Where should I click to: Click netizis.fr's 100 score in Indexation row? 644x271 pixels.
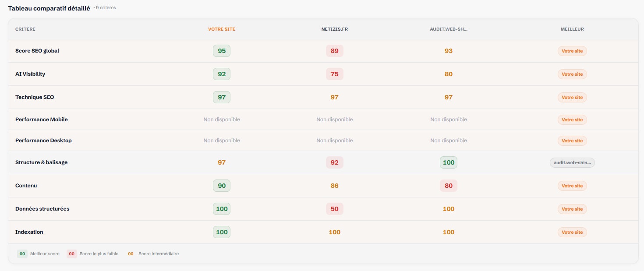coord(335,232)
